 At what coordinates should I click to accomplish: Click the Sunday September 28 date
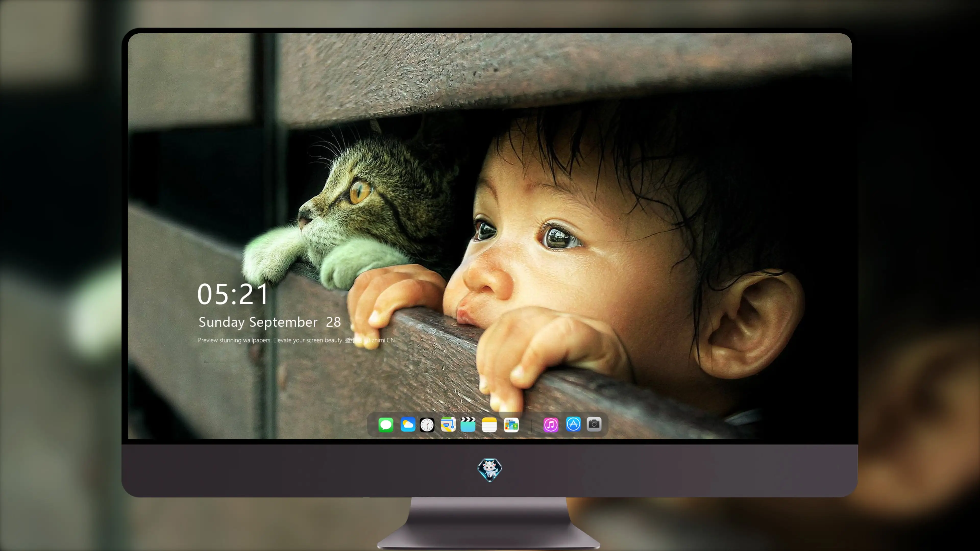click(270, 322)
